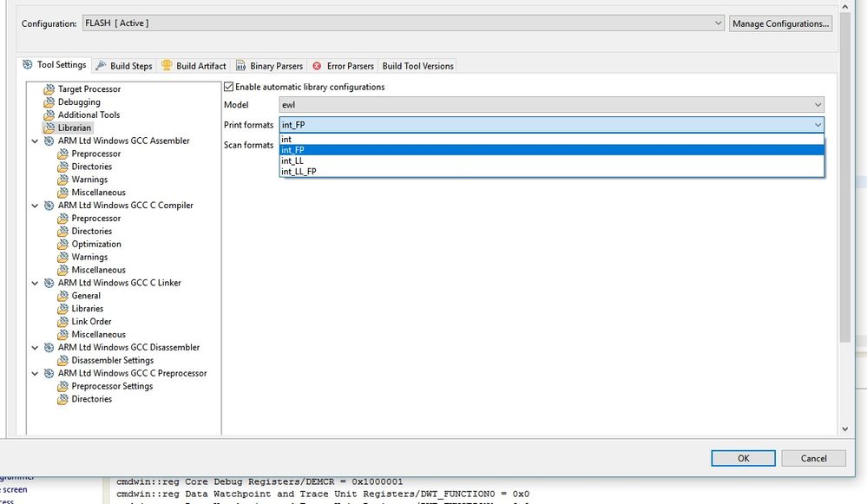The image size is (867, 504).
Task: Open the Model dropdown showing ewl
Action: 551,105
